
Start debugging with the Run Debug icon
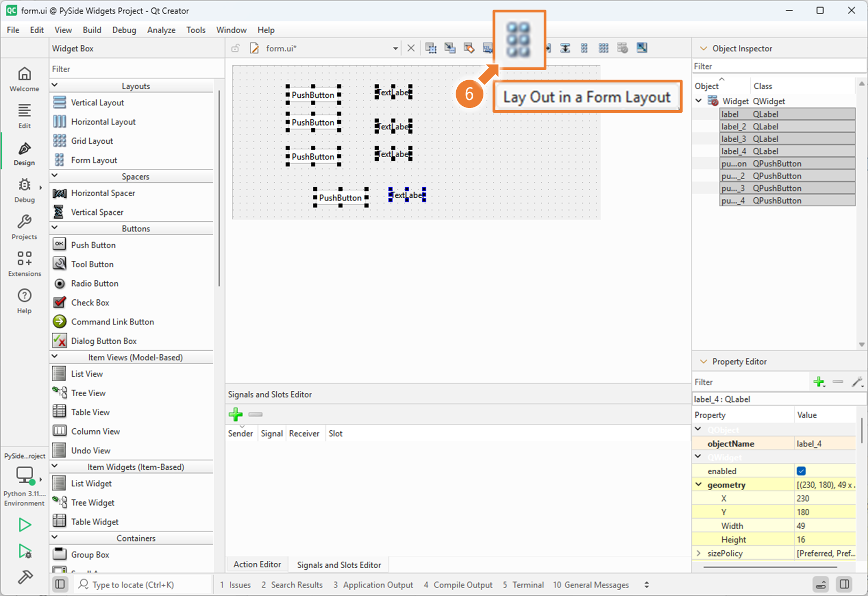click(x=25, y=551)
